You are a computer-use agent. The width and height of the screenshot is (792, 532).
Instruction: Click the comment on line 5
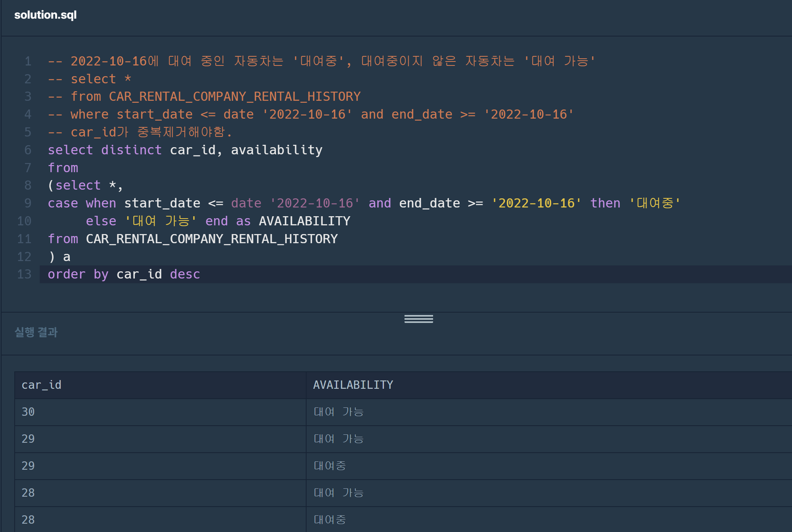140,132
